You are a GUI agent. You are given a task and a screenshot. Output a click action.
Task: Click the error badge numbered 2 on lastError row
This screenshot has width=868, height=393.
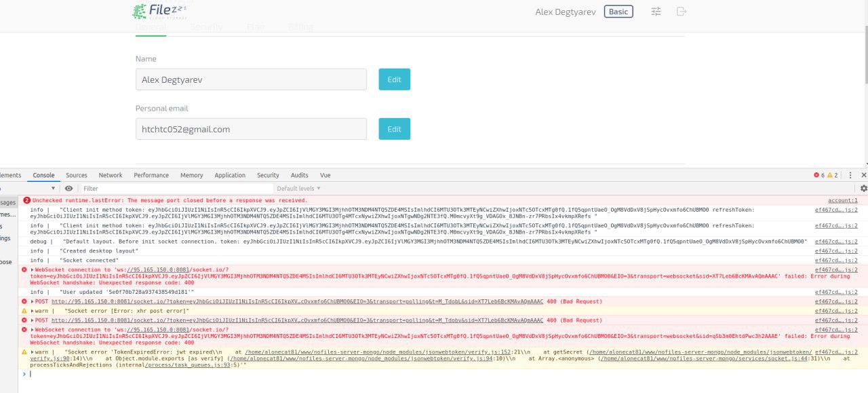tap(26, 201)
